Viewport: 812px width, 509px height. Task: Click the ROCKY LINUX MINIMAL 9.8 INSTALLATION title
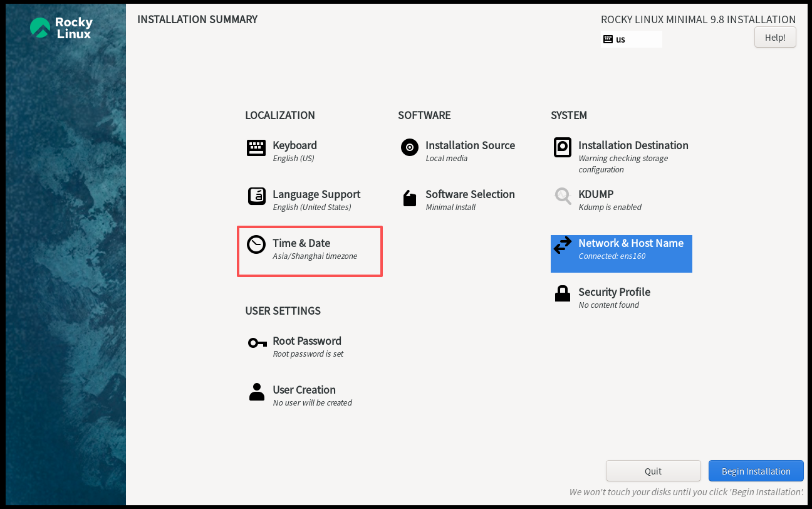click(698, 19)
